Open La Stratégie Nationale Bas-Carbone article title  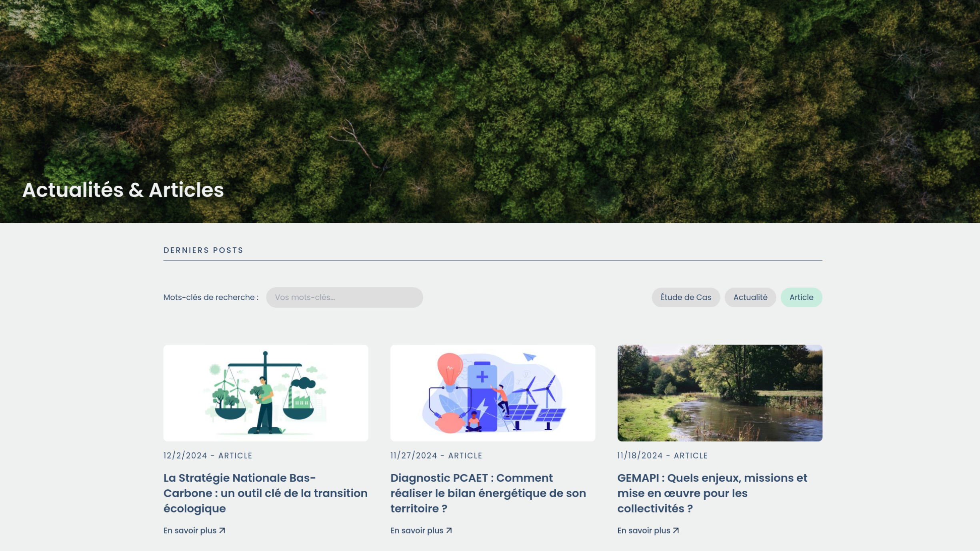point(265,493)
